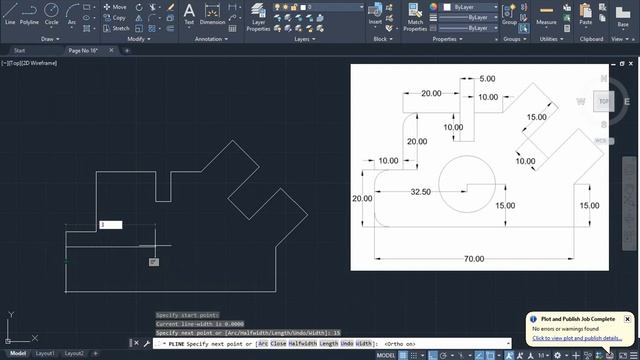Click the Insert block button

pos(375,14)
